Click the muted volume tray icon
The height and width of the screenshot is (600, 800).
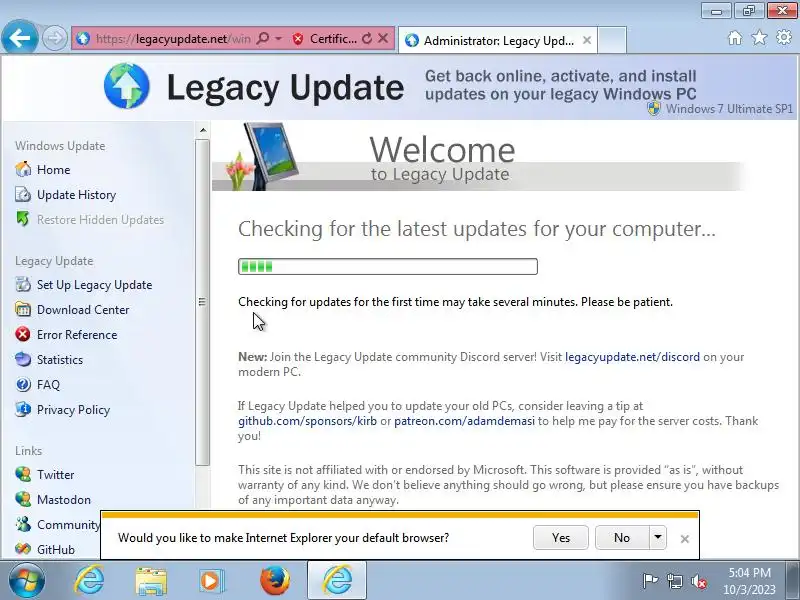698,581
